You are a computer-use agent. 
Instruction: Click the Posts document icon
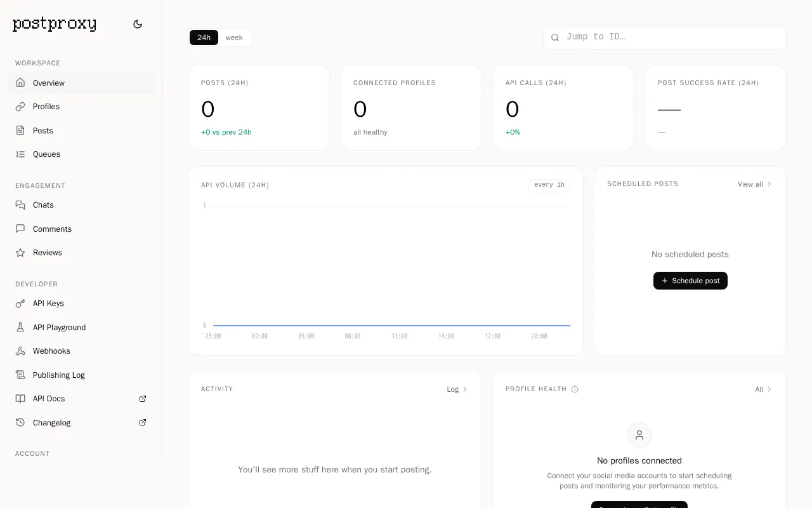pyautogui.click(x=20, y=130)
